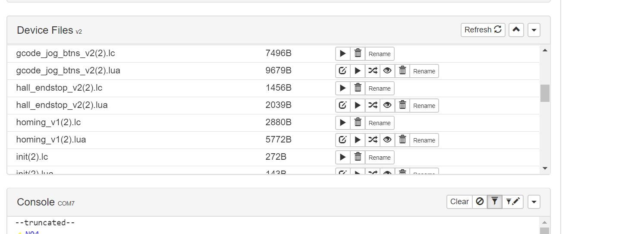The image size is (644, 234).
Task: Edit the hall_endstop_v2(2).lua file
Action: coord(343,106)
